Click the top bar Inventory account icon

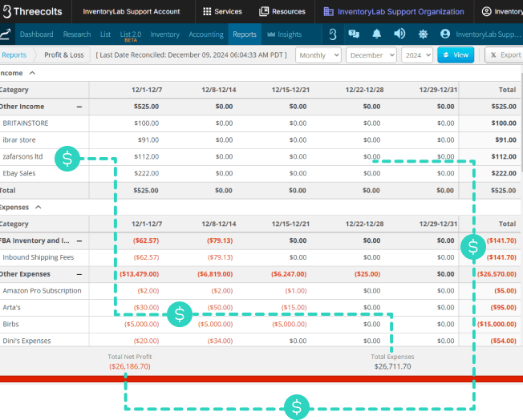pos(487,12)
